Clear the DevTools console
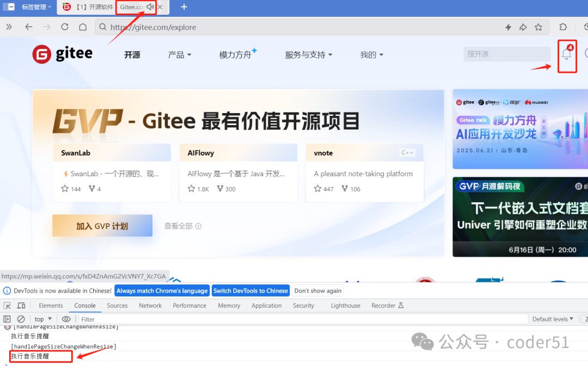The height and width of the screenshot is (366, 588). 21,319
